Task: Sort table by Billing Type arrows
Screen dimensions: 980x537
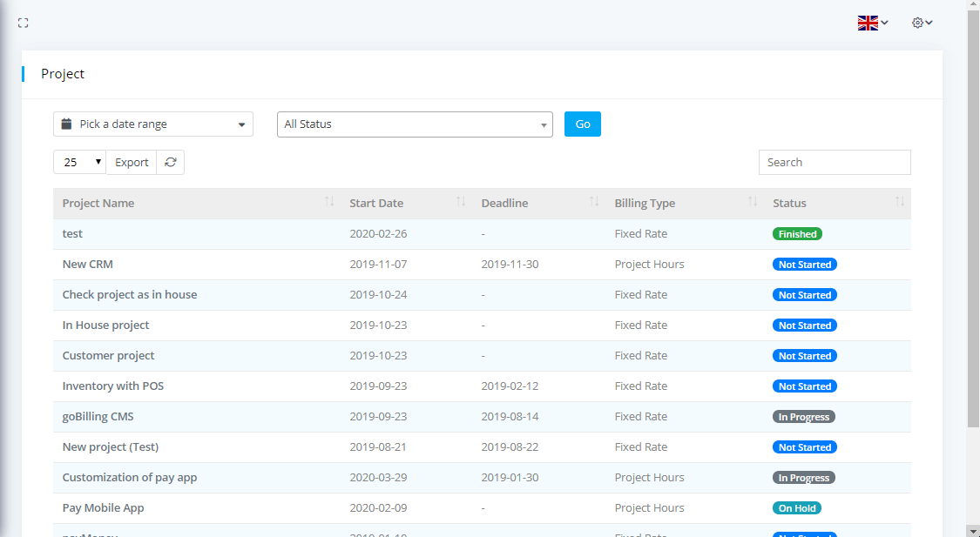Action: (753, 203)
